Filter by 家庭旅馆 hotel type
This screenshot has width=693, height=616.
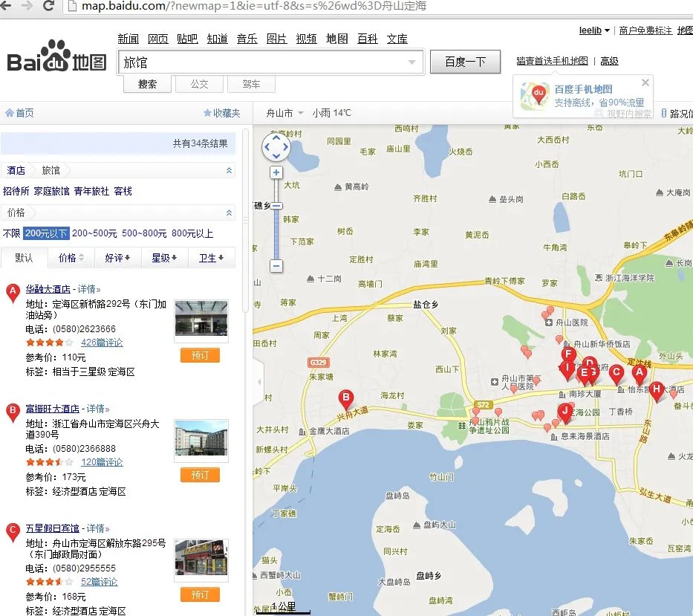pyautogui.click(x=51, y=191)
